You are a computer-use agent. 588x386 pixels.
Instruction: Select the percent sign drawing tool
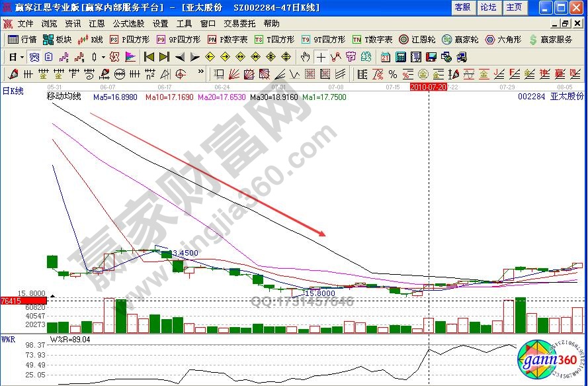(393, 73)
